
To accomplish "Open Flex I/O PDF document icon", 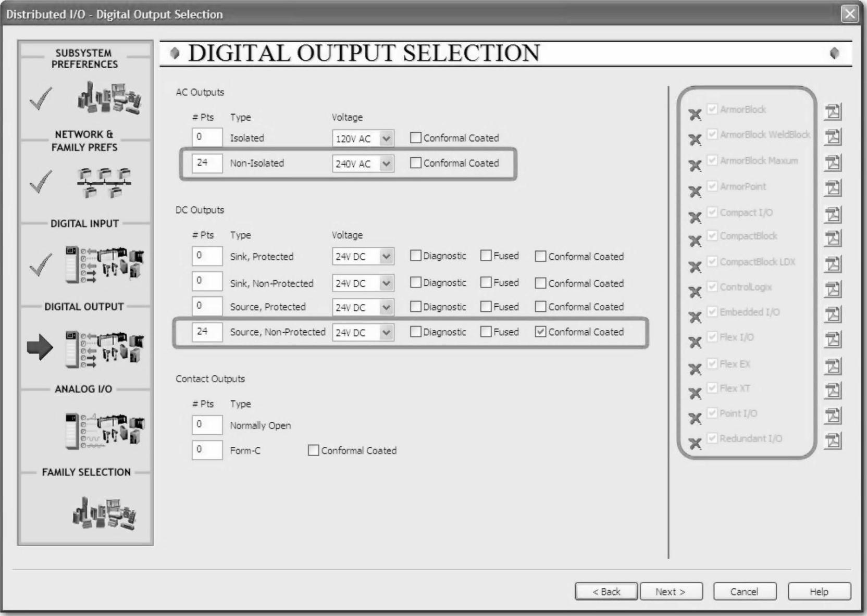I will tap(833, 340).
